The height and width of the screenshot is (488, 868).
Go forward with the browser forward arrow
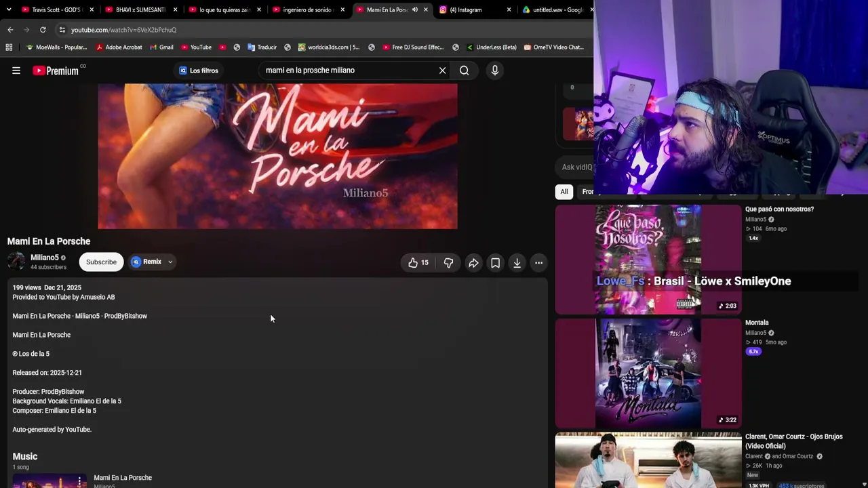click(26, 30)
